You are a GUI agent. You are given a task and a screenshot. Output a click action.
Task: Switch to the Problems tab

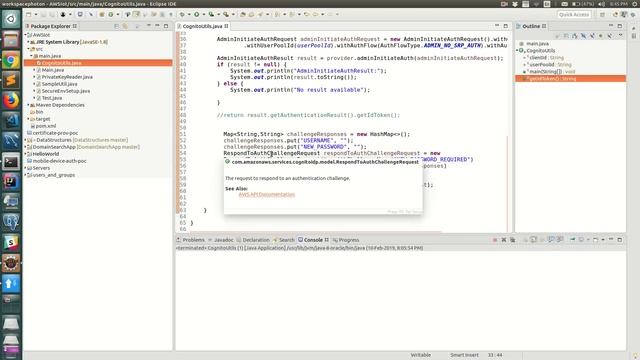(191, 240)
